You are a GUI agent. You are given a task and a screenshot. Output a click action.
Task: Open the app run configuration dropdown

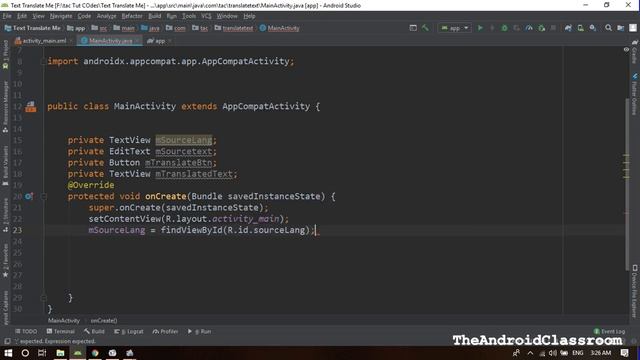454,28
